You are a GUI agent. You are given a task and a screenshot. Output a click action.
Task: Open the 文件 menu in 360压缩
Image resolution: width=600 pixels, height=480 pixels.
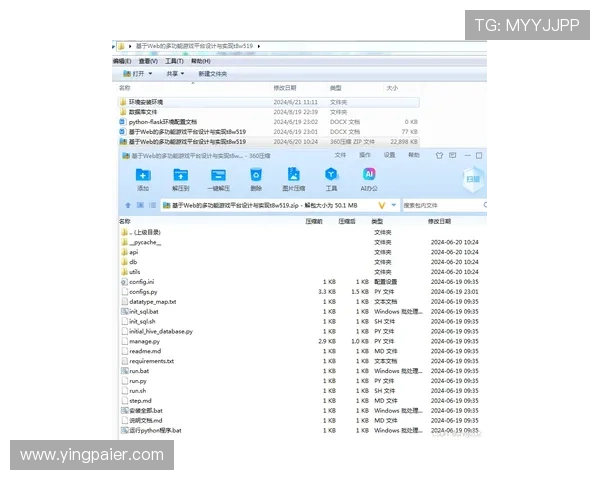340,155
